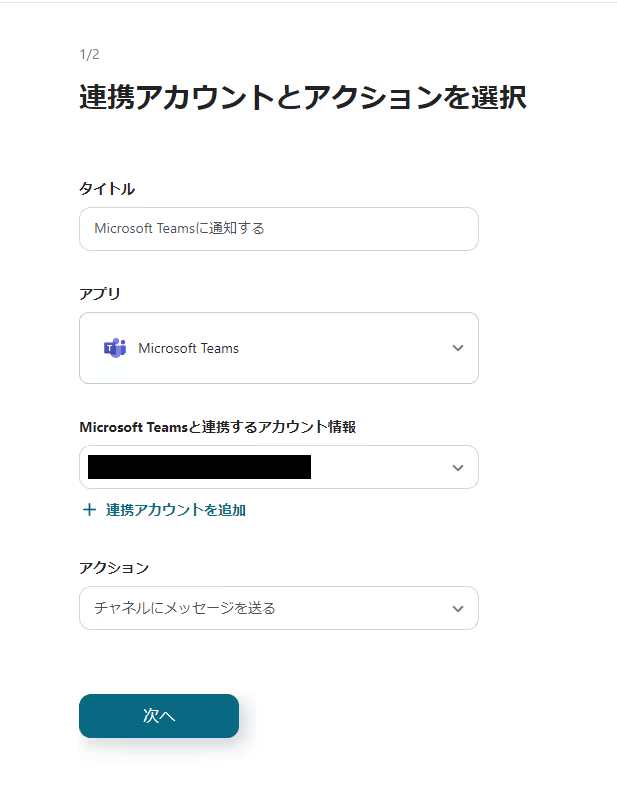Click the 連携アカウントを追加 link
Image resolution: width=617 pixels, height=794 pixels.
pyautogui.click(x=176, y=510)
